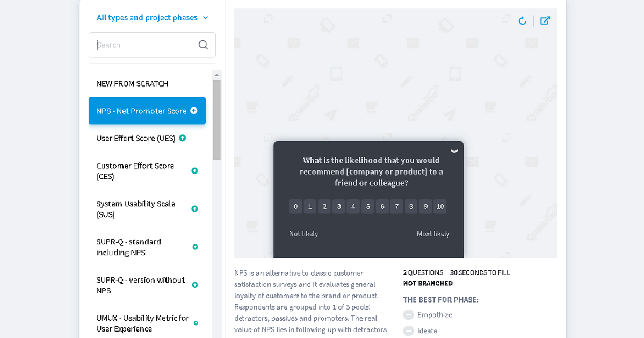Click the template list scrollbar thumb
Screen dimensions: 644x338
tap(216, 119)
